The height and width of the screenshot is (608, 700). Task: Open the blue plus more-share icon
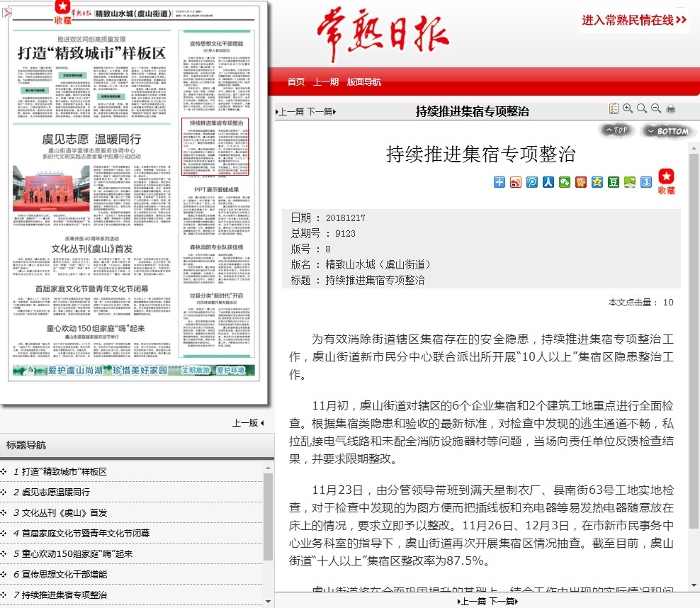point(499,182)
